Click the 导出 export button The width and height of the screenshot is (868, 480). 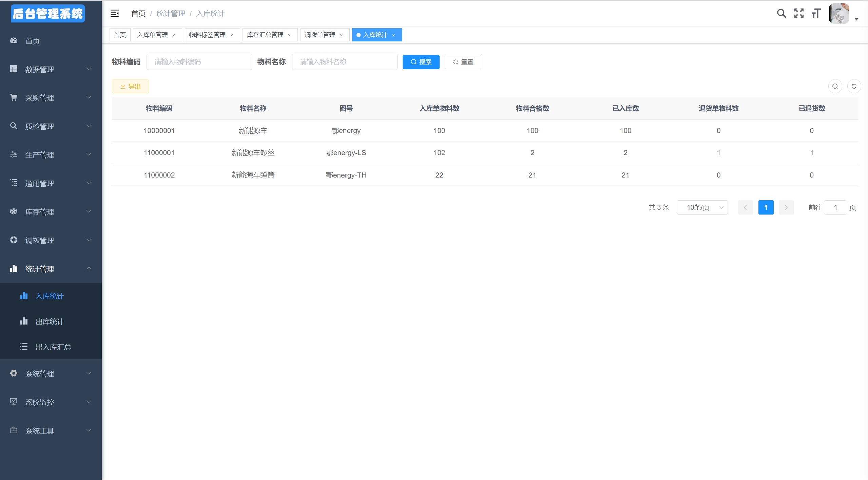130,86
